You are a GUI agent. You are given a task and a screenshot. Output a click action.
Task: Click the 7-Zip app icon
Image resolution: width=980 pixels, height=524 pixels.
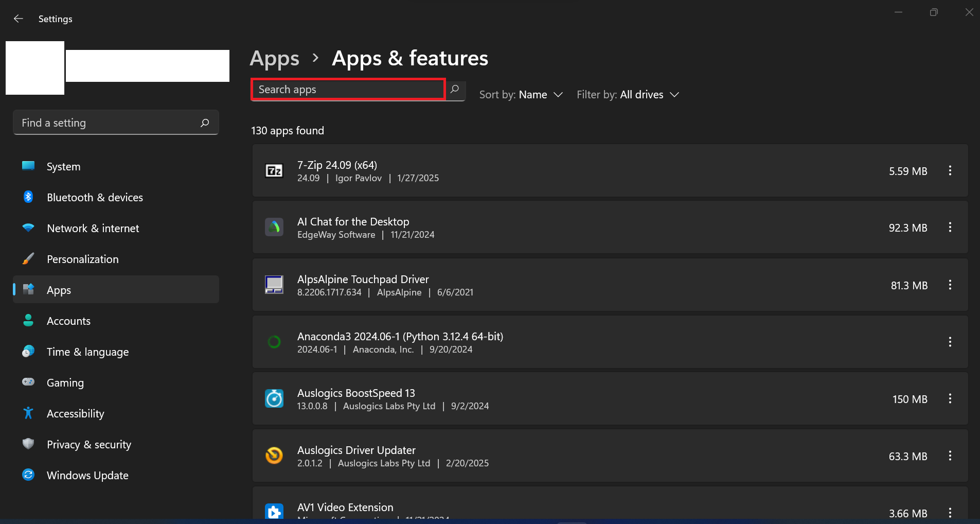coord(274,170)
